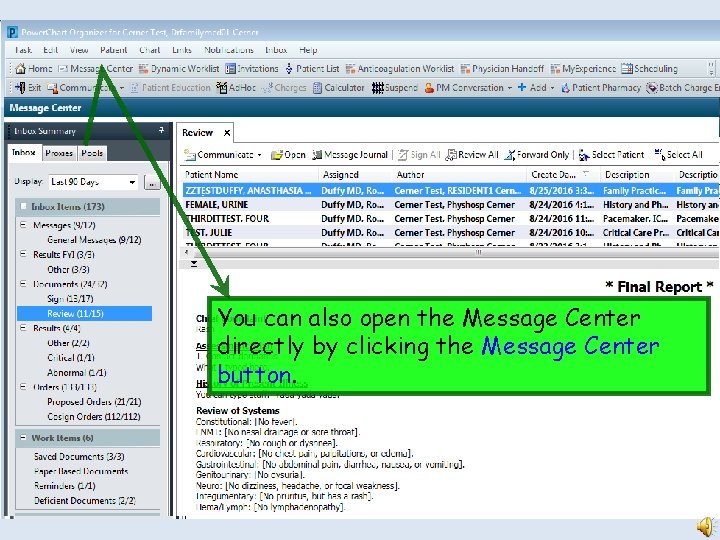Click the Select Patient icon
The width and height of the screenshot is (720, 540).
coord(584,155)
